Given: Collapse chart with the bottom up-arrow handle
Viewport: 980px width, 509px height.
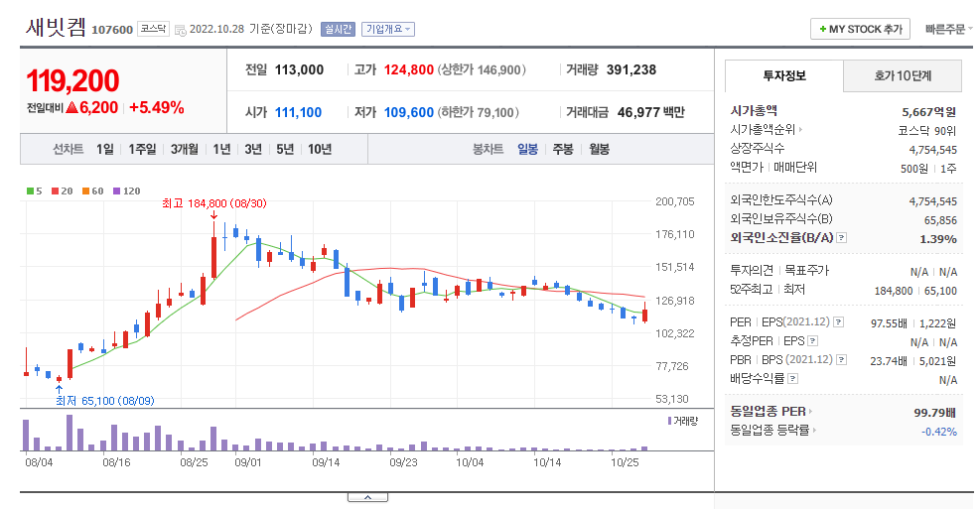Looking at the screenshot, I should pos(367,497).
